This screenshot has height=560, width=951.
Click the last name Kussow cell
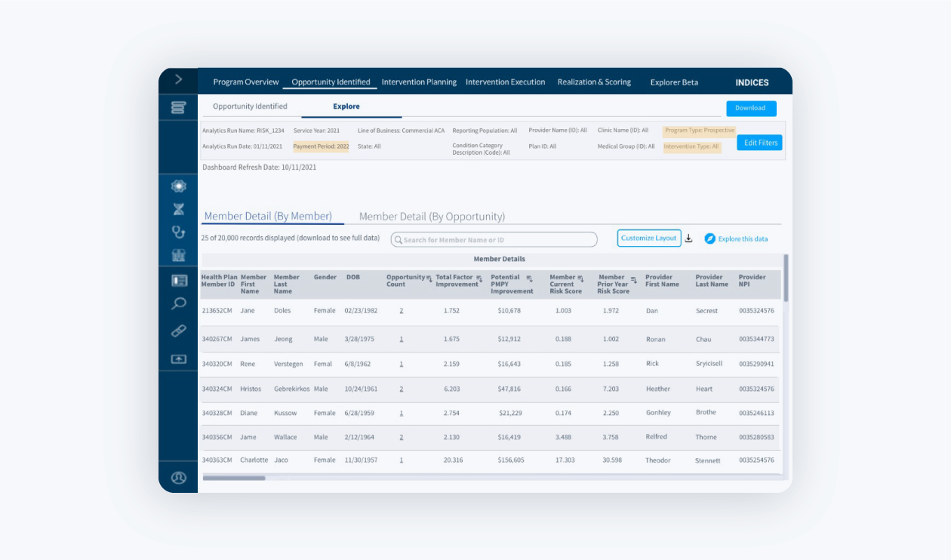point(285,414)
